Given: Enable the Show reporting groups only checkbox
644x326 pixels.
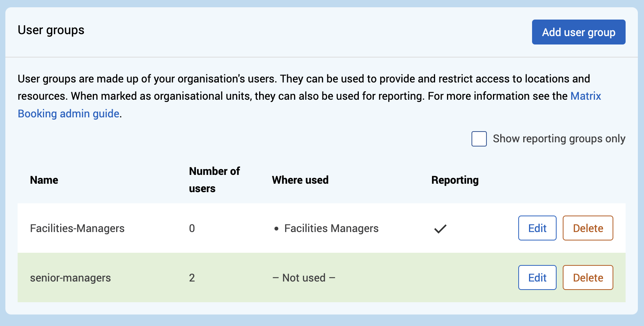Looking at the screenshot, I should click(479, 139).
